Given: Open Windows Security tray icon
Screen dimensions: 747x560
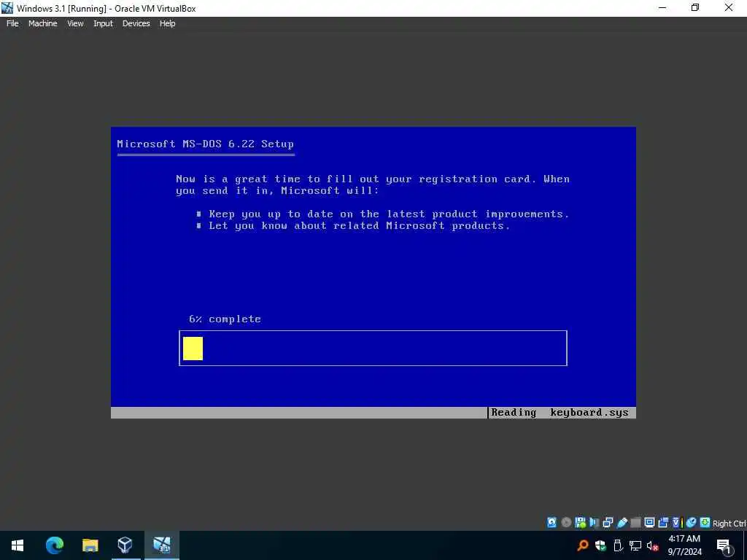Looking at the screenshot, I should (x=600, y=545).
